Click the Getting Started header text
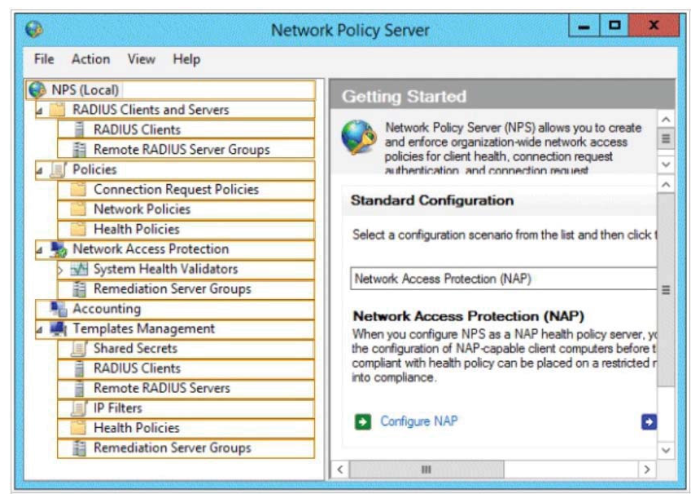Viewport: 696px width, 503px height. point(404,96)
